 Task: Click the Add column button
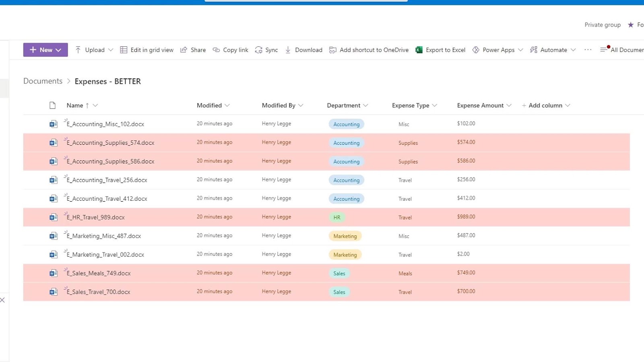tap(546, 105)
